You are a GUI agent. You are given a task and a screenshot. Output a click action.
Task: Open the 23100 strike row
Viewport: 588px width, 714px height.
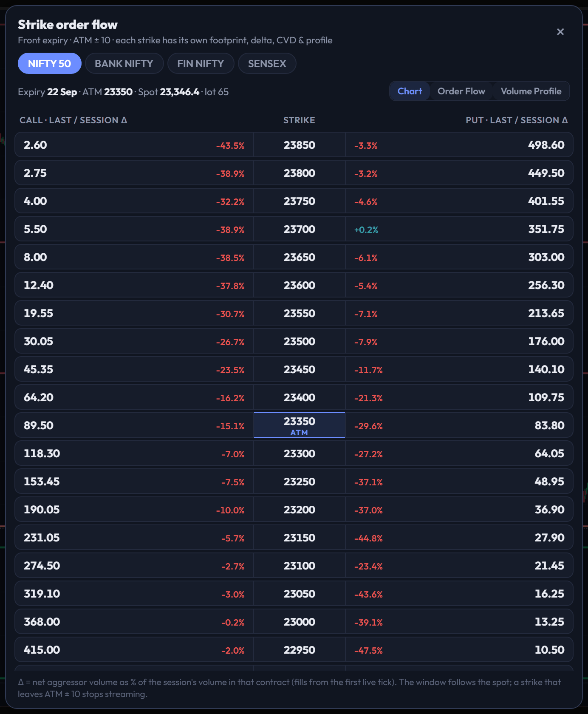294,566
